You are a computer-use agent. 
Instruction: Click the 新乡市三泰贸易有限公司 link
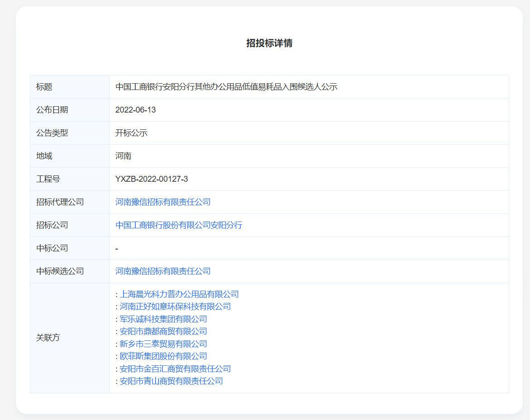click(163, 344)
